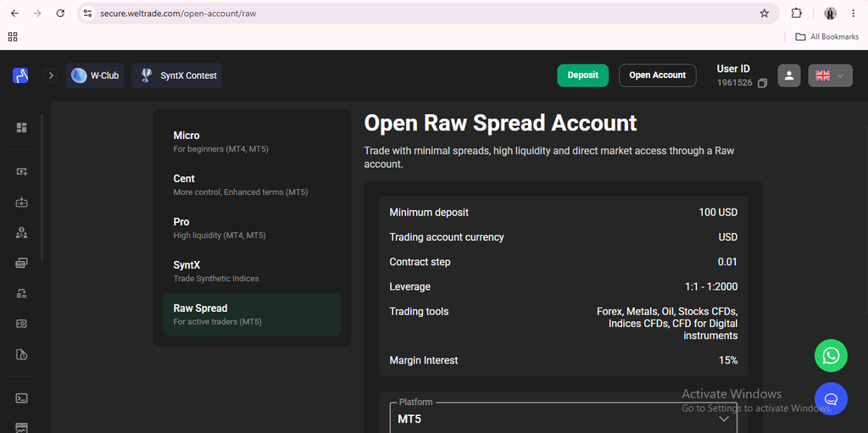
Task: Select the Micro account type
Action: point(252,142)
